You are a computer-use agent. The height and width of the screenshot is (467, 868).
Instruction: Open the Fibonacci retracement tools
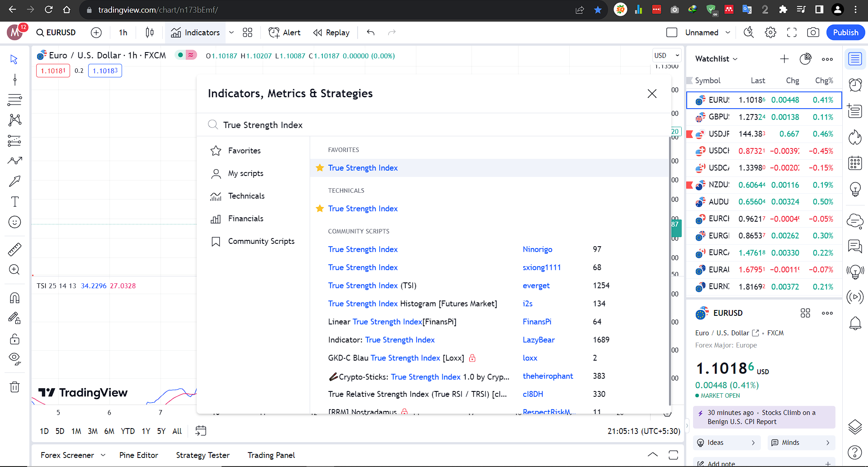pos(14,100)
